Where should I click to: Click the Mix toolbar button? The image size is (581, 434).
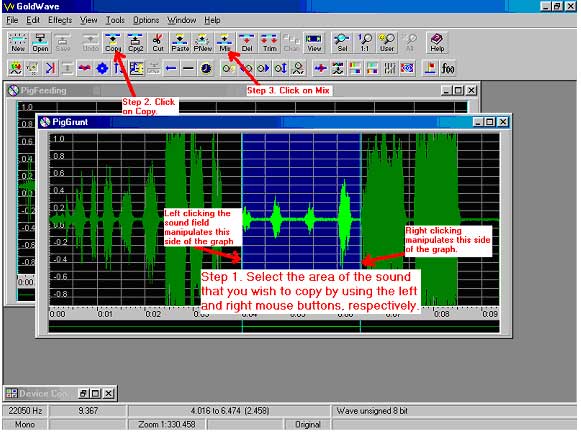225,43
